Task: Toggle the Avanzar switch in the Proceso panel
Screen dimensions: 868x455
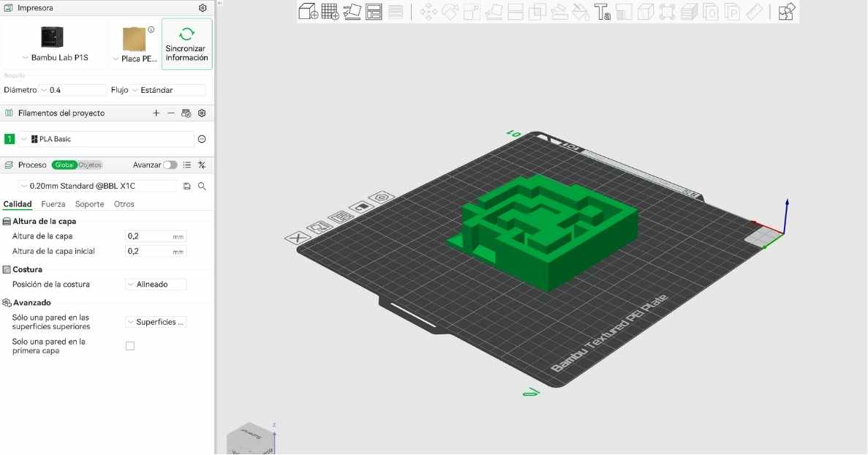Action: [x=170, y=165]
